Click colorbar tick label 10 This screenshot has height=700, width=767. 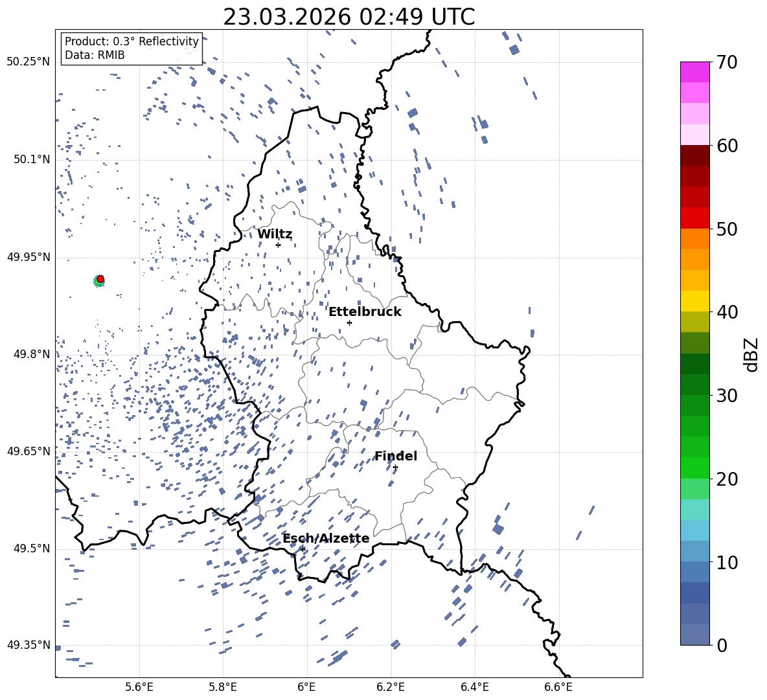pyautogui.click(x=727, y=563)
